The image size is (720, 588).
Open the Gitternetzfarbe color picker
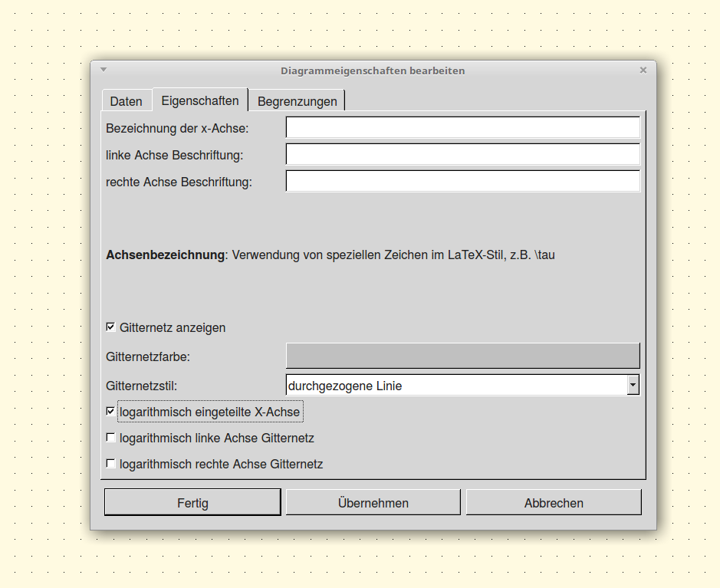(x=463, y=356)
